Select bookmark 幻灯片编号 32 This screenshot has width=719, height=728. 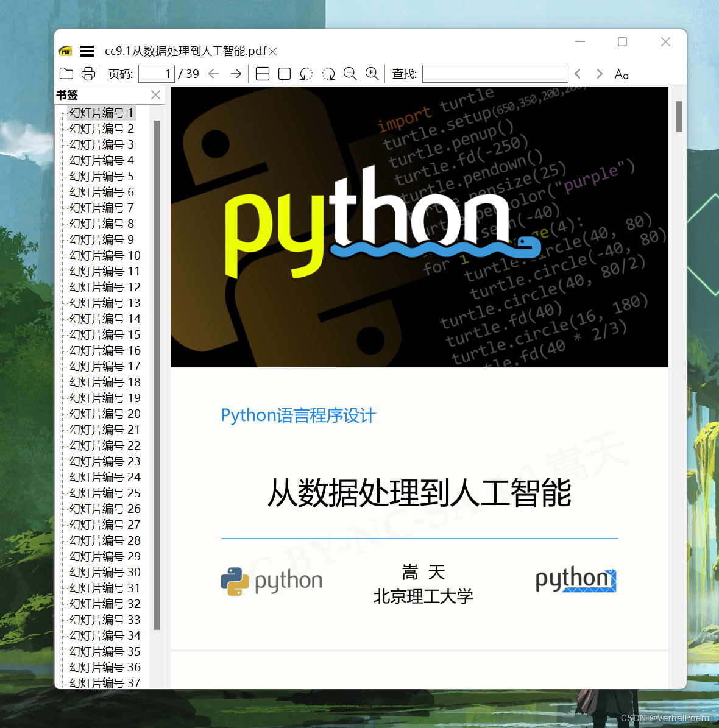coord(105,604)
